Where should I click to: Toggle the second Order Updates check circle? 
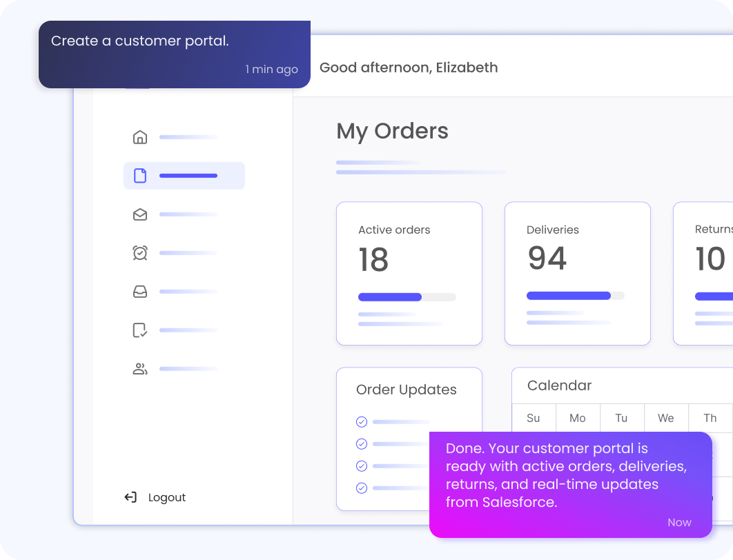click(362, 443)
